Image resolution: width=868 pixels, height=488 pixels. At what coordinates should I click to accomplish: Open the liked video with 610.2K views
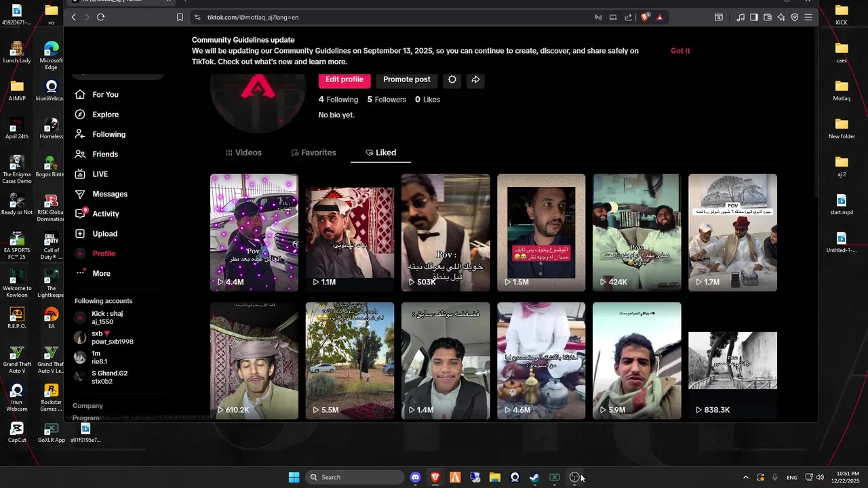[x=254, y=361]
